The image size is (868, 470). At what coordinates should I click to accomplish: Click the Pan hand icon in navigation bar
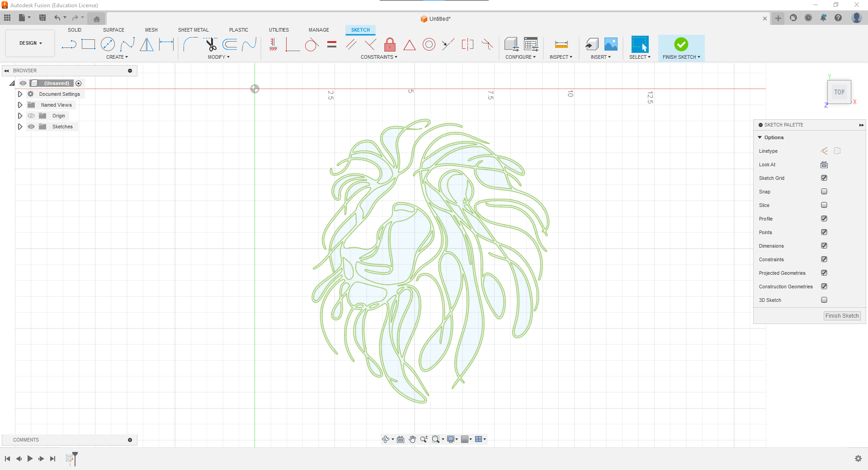coord(412,439)
